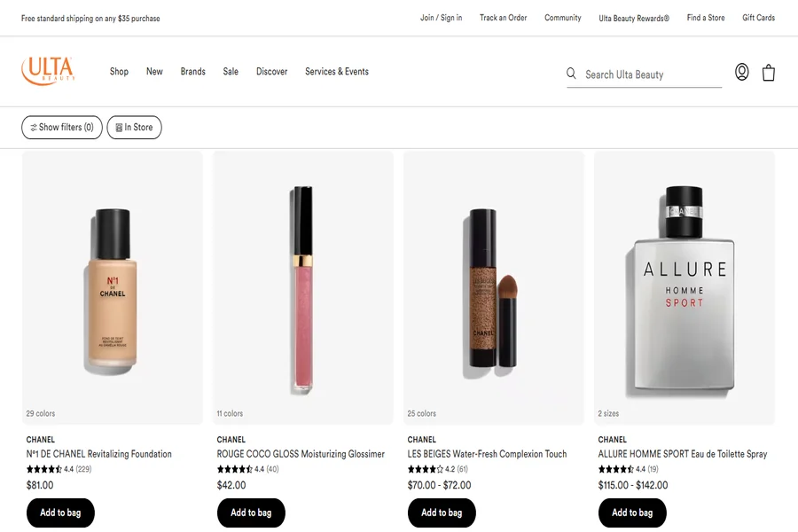Add ALLURE HOMME SPORT to bag

632,512
